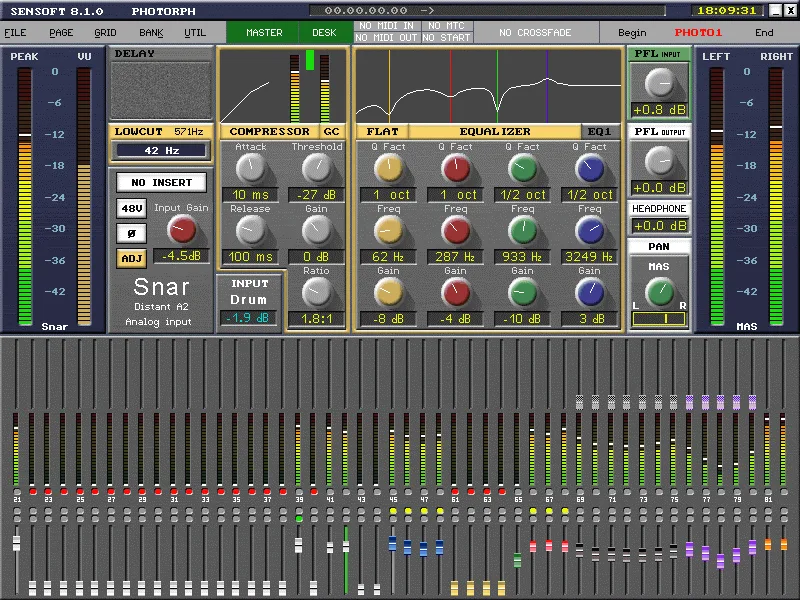Click the yellow pan position slider bar
The height and width of the screenshot is (600, 800).
click(659, 319)
